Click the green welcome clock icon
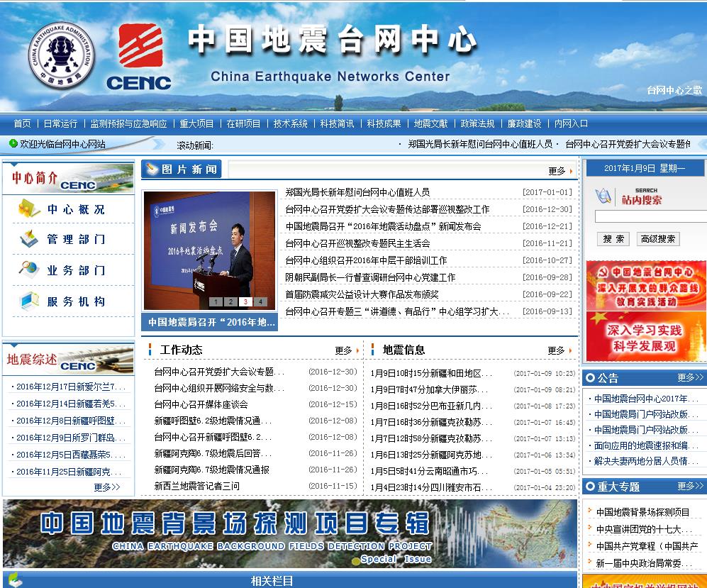Image resolution: width=707 pixels, height=588 pixels. click(13, 143)
